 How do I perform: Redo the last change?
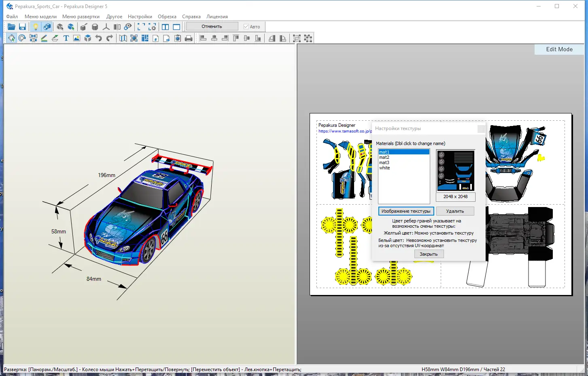(109, 38)
